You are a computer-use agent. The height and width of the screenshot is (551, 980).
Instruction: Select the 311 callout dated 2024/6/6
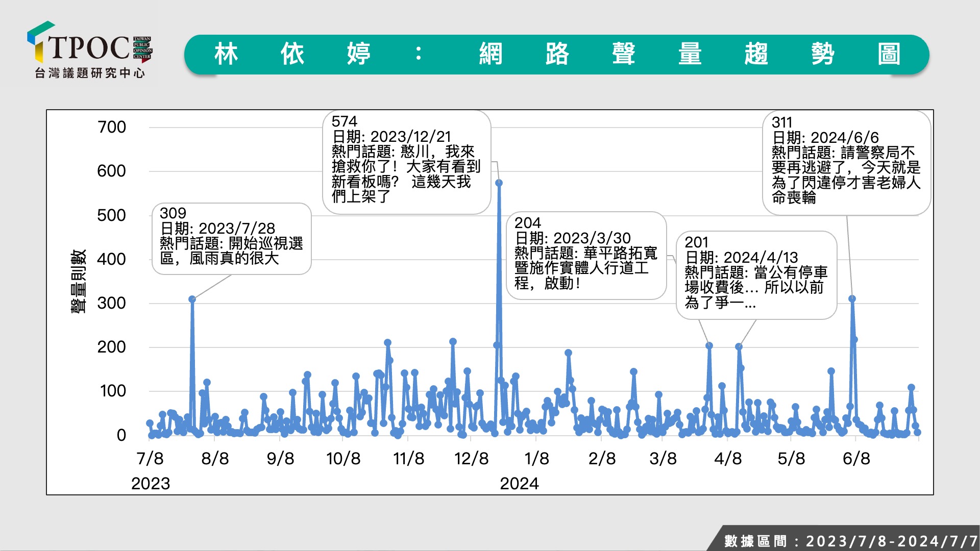point(846,163)
